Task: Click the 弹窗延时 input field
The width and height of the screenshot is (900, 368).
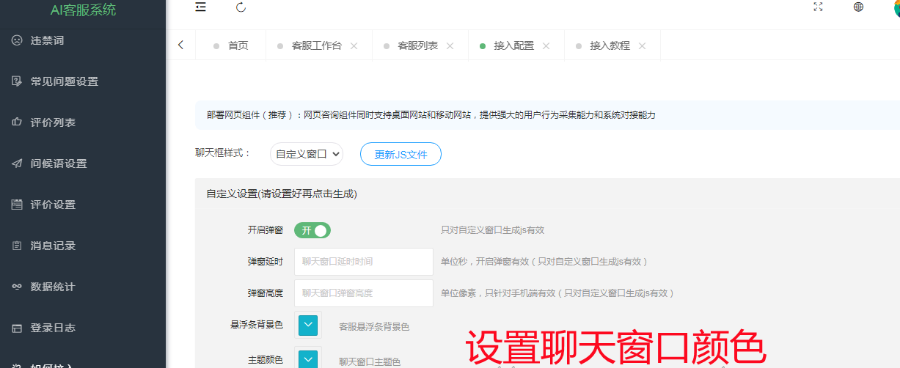Action: click(x=364, y=262)
